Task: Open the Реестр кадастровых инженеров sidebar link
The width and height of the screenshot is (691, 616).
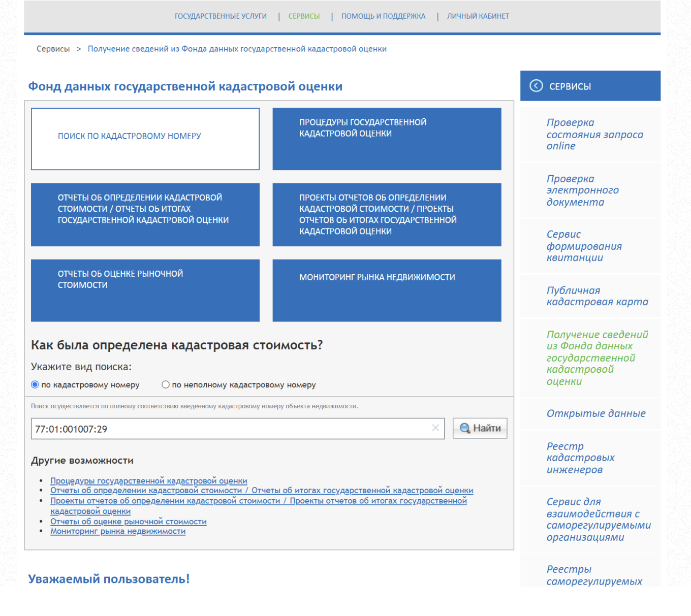Action: tap(580, 458)
